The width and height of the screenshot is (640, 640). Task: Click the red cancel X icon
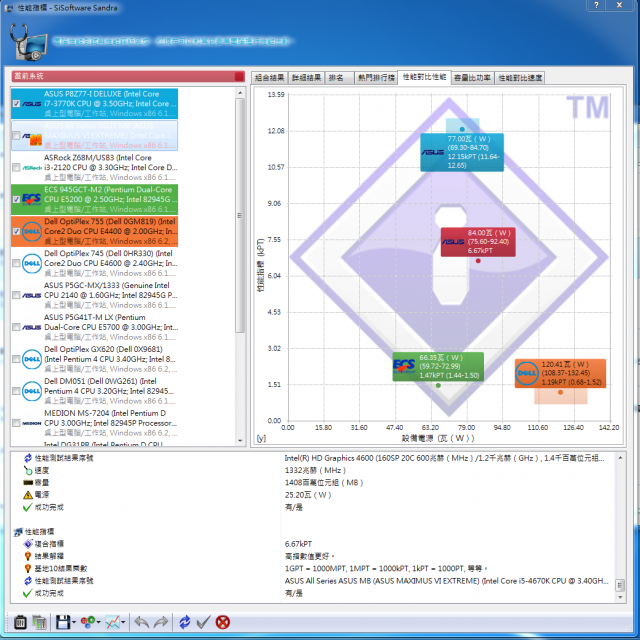pos(222,622)
